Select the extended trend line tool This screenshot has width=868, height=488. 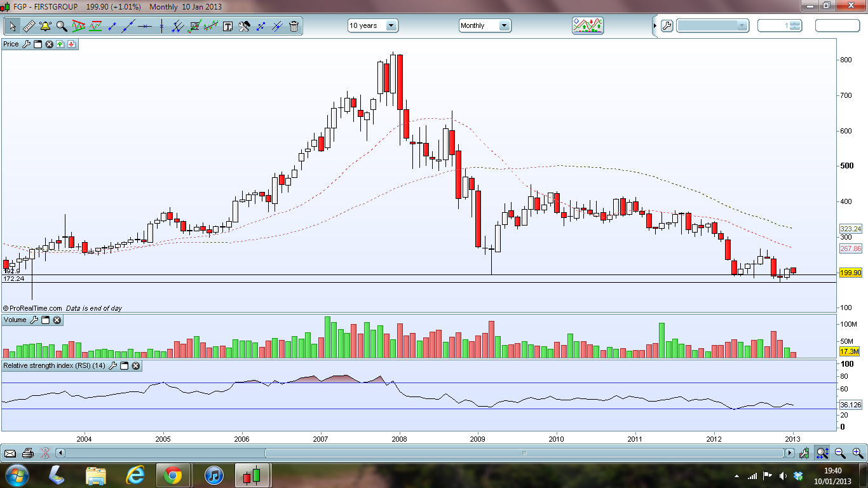click(x=129, y=26)
